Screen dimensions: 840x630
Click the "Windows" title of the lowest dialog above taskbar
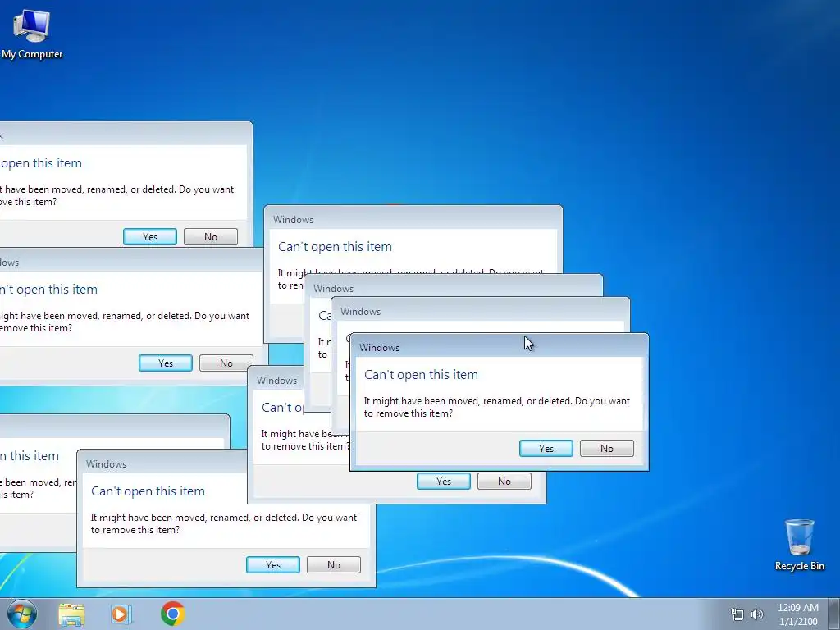(x=106, y=464)
